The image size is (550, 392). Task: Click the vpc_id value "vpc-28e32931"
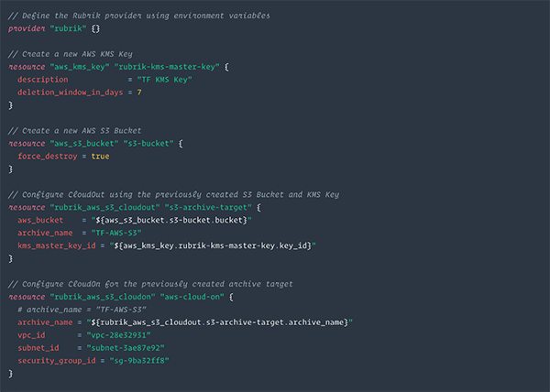click(x=118, y=335)
